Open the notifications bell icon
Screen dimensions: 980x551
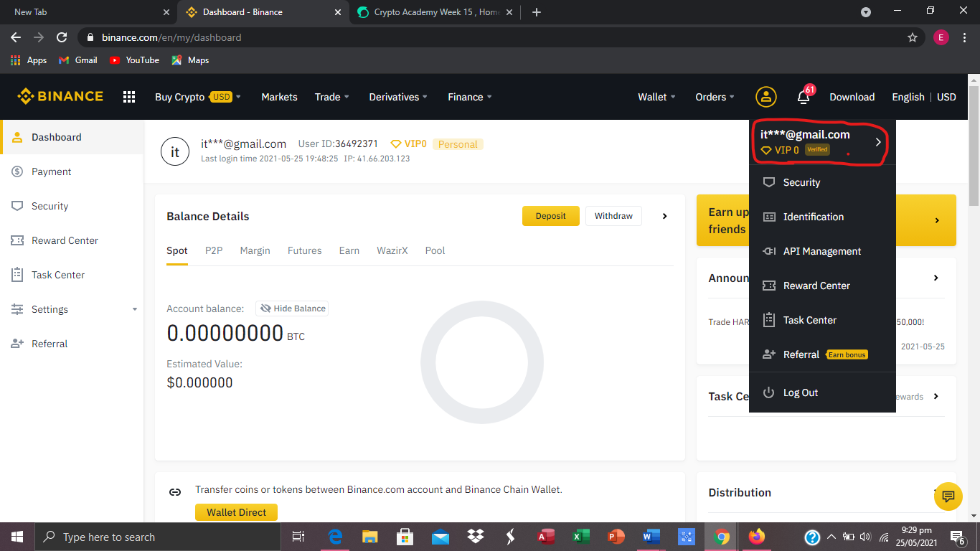pyautogui.click(x=804, y=97)
